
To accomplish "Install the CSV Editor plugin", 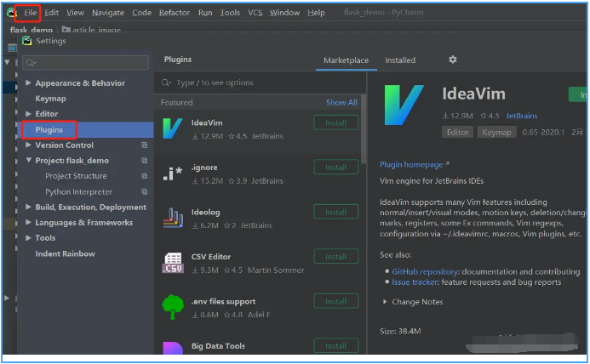I will 335,257.
